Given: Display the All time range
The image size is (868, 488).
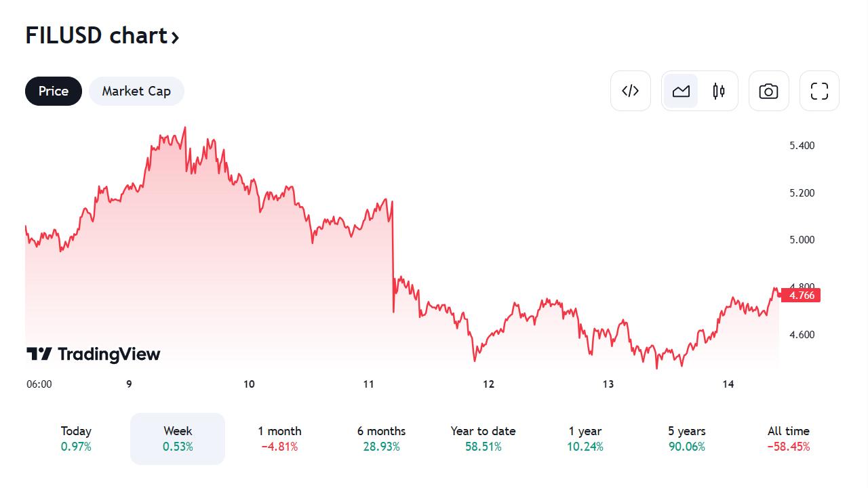Looking at the screenshot, I should coord(789,439).
